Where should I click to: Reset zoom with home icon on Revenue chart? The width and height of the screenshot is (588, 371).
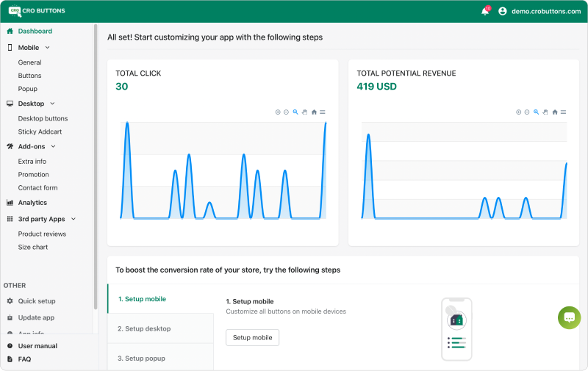point(555,112)
